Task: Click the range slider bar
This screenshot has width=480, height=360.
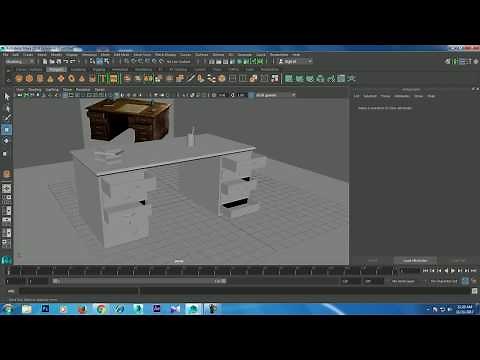Action: point(139,281)
